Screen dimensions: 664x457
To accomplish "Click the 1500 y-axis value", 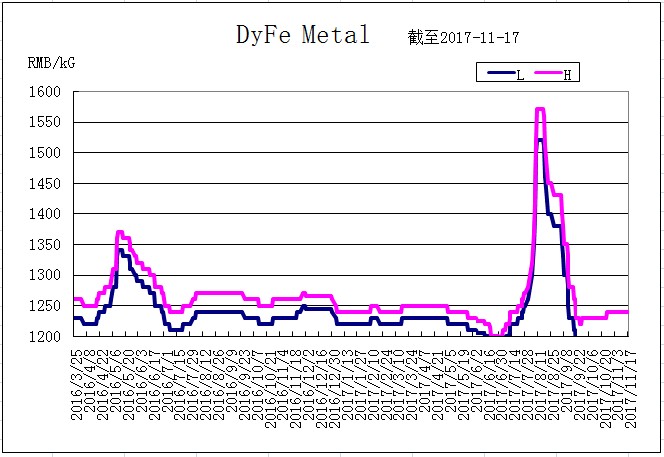I will [x=45, y=153].
